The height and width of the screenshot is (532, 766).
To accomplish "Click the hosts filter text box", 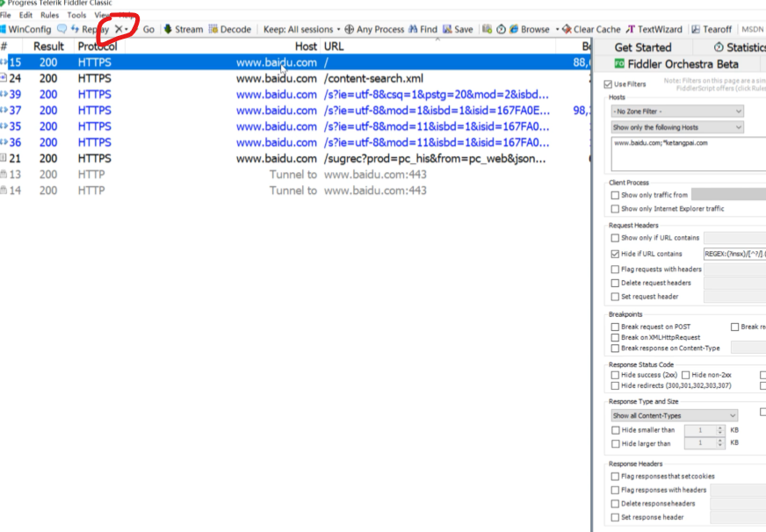I will (x=689, y=155).
